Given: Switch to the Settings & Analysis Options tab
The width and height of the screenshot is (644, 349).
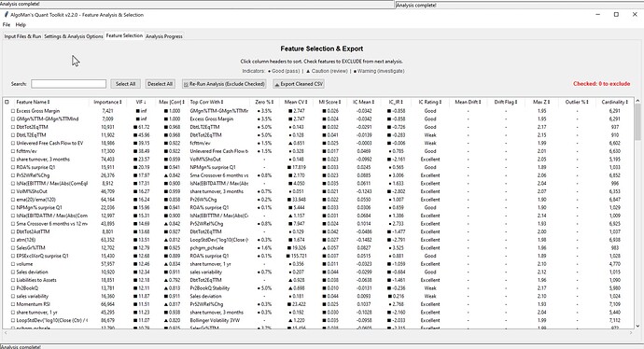Looking at the screenshot, I should 74,36.
